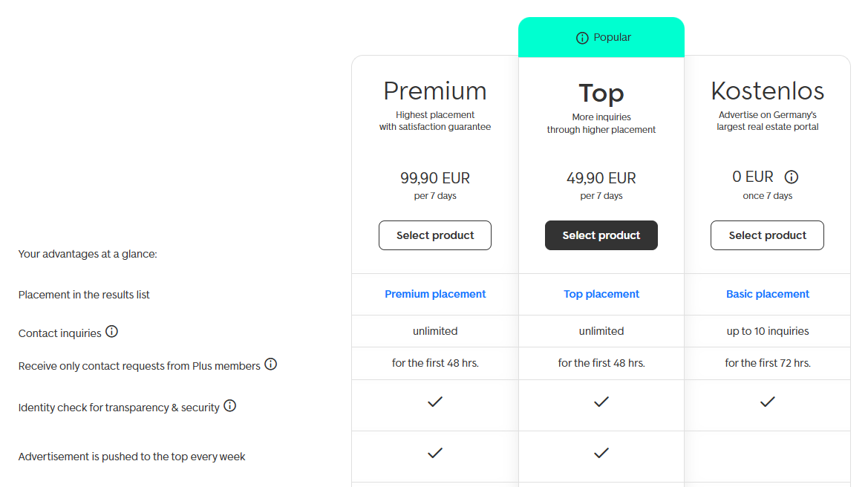The image size is (868, 487).
Task: Select product under Kostenlos plan
Action: pyautogui.click(x=767, y=235)
